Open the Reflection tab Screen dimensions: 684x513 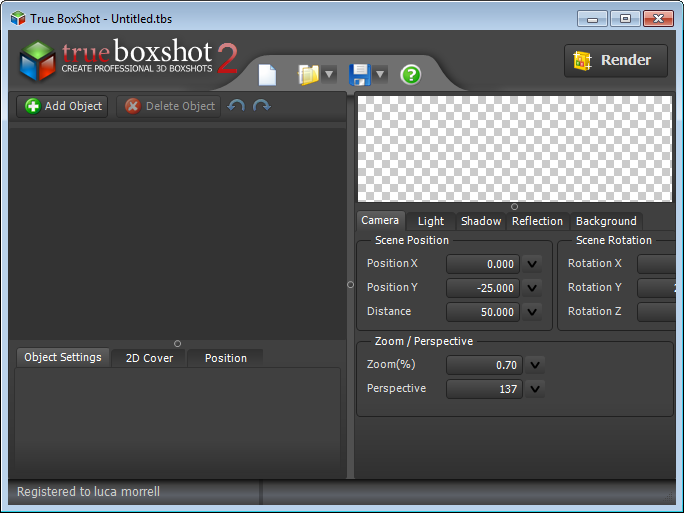coord(537,221)
